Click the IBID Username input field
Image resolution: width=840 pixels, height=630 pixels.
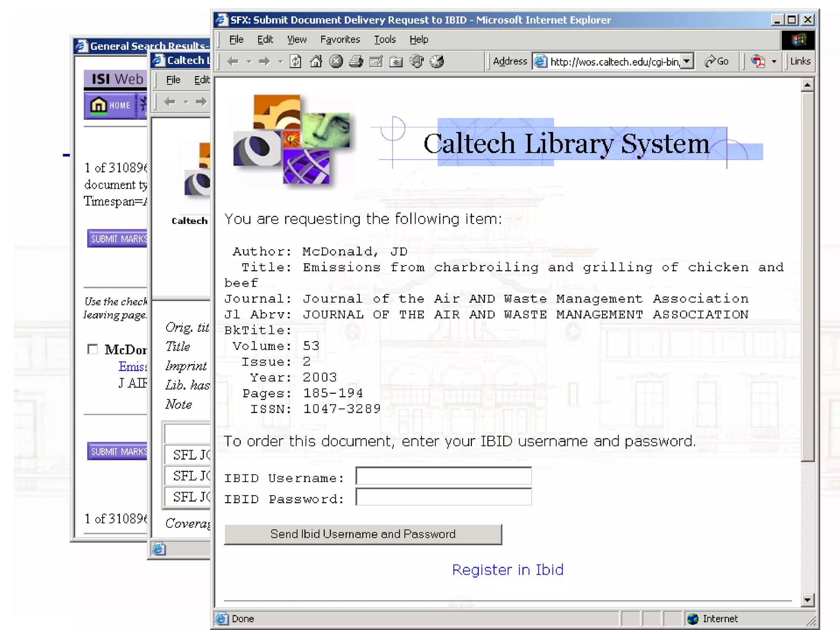point(443,476)
